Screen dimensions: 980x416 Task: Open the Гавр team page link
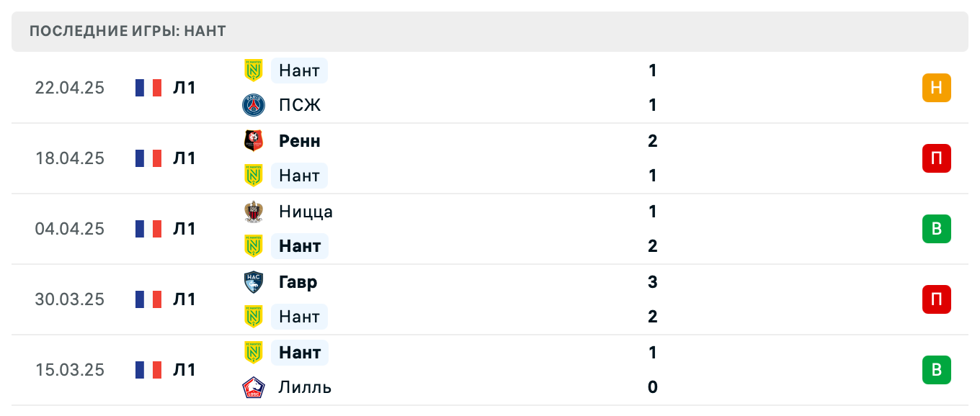(297, 282)
